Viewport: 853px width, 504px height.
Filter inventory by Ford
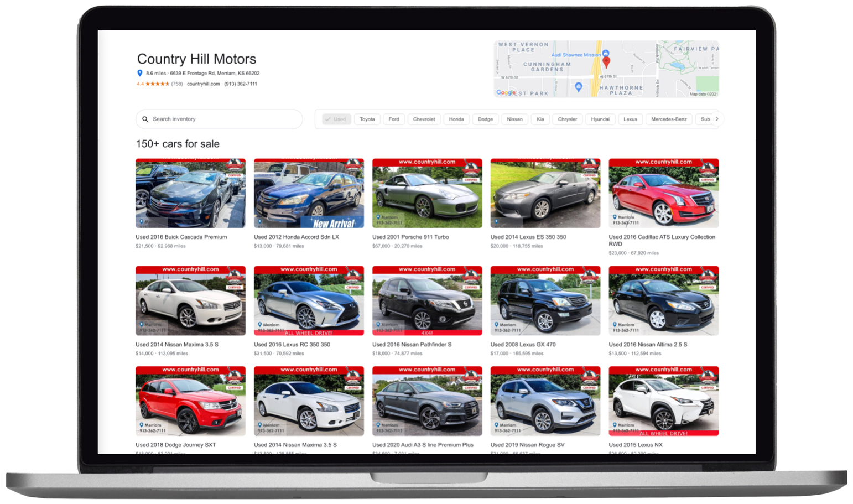click(x=394, y=119)
